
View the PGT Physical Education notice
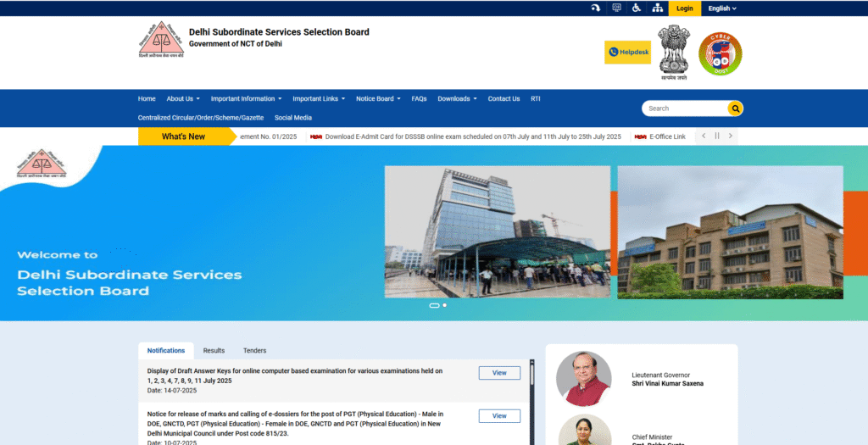pos(499,415)
